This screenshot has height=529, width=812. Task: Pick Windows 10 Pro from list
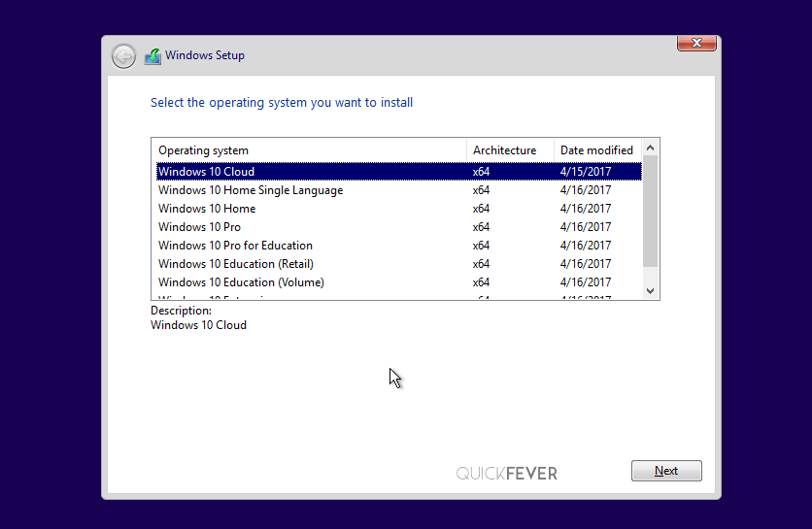point(399,227)
